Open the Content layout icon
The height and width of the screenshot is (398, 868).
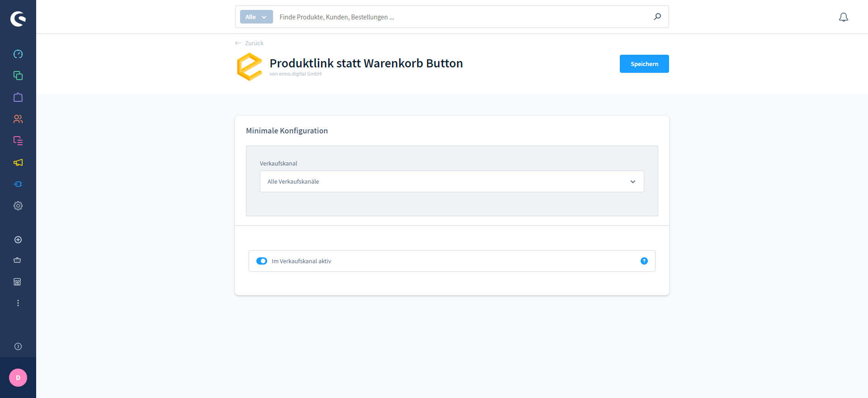(x=18, y=141)
